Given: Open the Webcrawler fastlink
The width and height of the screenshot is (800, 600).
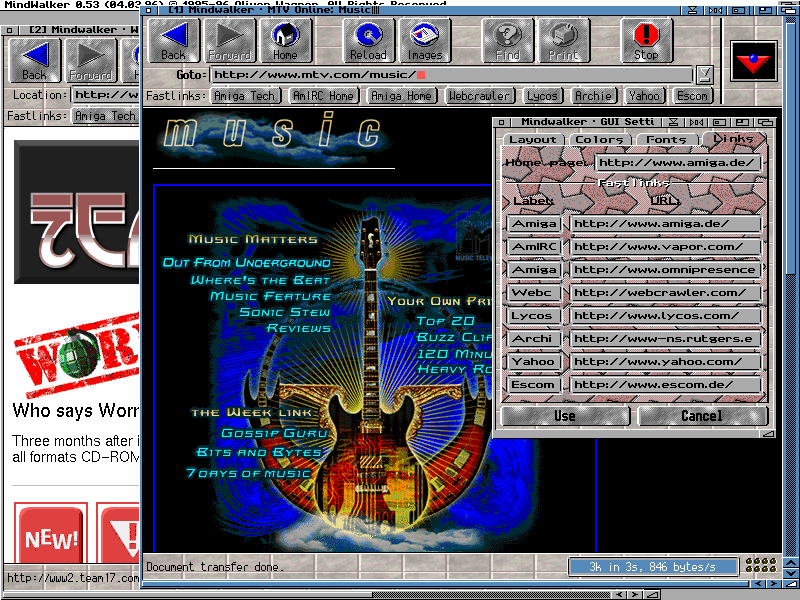Looking at the screenshot, I should click(480, 96).
